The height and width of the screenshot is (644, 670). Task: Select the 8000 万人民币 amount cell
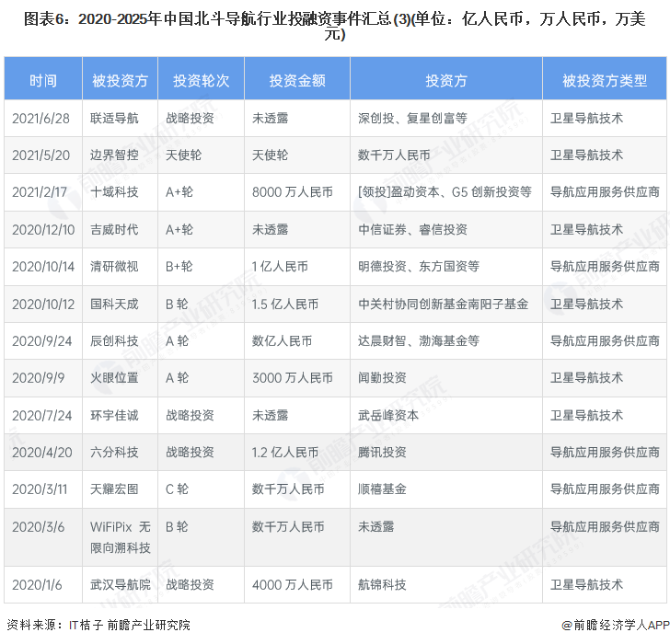pyautogui.click(x=293, y=192)
